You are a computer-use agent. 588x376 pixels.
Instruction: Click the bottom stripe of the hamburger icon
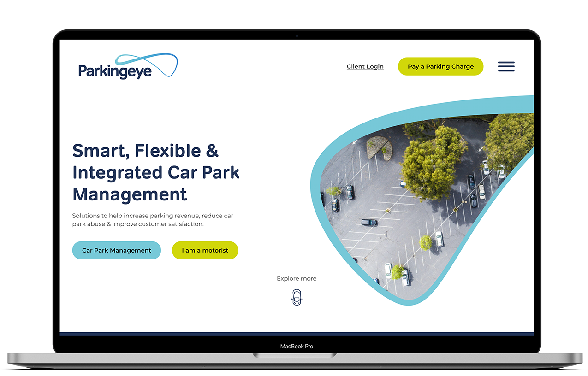[x=506, y=70]
